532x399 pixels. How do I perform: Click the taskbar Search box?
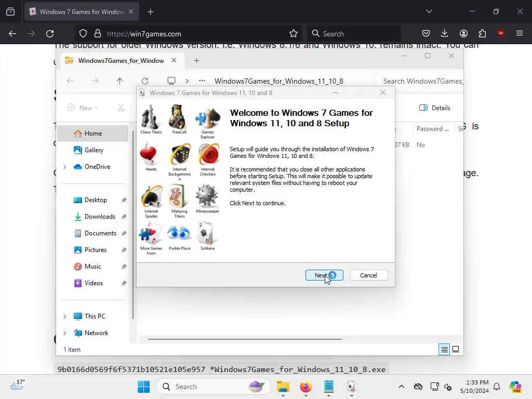(214, 387)
